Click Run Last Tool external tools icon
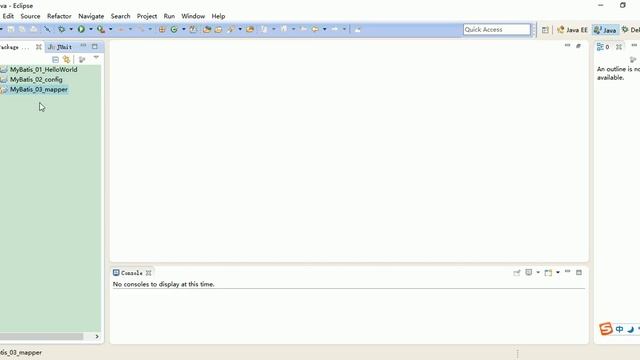Image resolution: width=640 pixels, height=360 pixels. tap(100, 29)
